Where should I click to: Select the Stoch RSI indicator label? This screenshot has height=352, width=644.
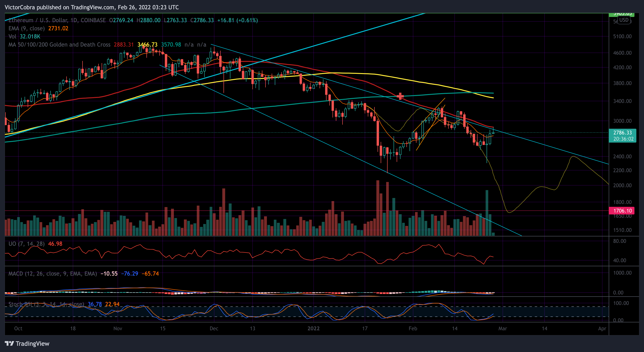point(46,304)
